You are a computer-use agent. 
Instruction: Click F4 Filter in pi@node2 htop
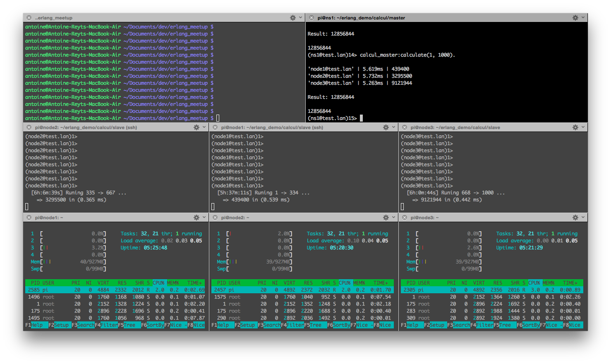(x=292, y=325)
